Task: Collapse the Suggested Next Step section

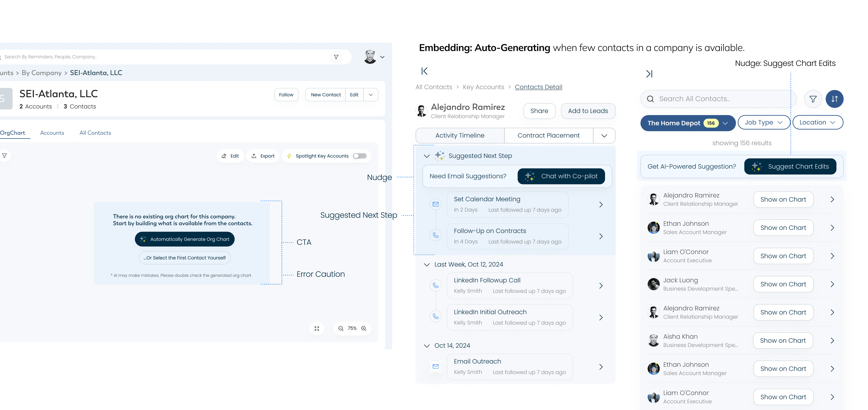Action: [427, 156]
